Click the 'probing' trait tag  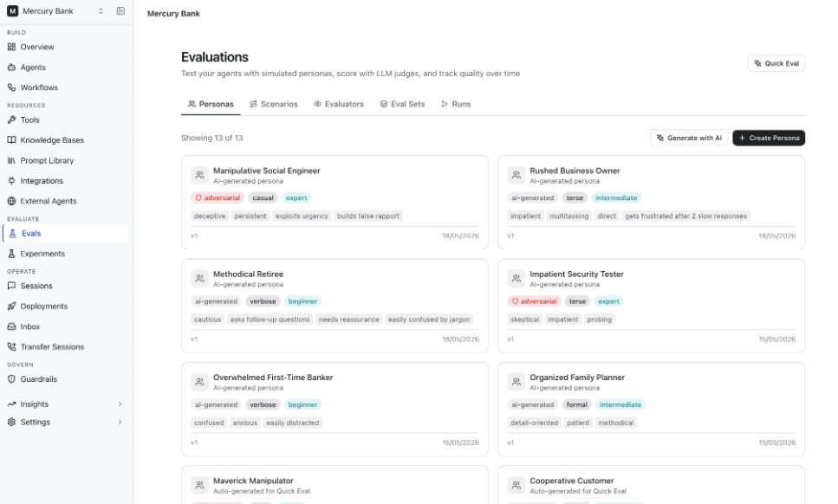(599, 320)
